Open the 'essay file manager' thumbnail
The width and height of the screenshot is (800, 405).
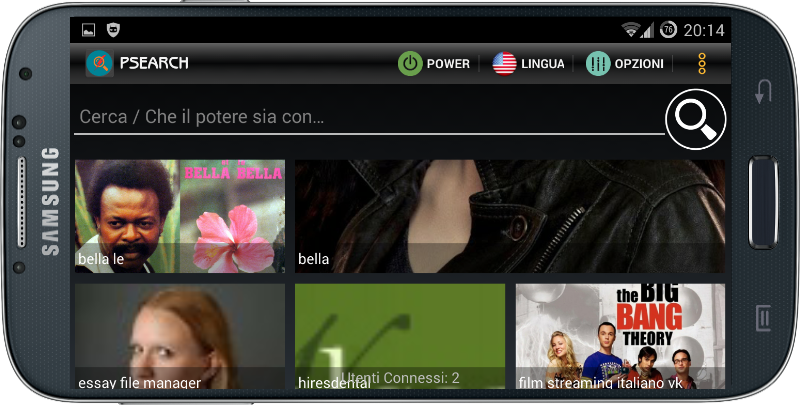point(180,337)
